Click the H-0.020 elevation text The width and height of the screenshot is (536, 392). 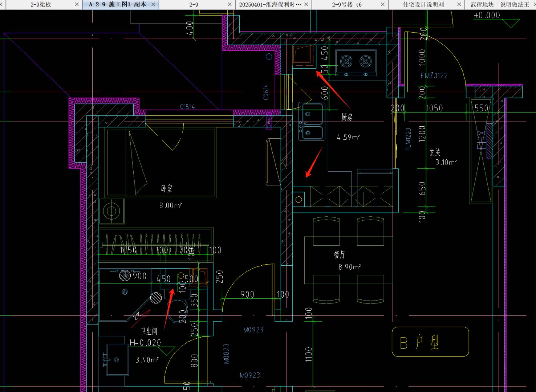145,342
